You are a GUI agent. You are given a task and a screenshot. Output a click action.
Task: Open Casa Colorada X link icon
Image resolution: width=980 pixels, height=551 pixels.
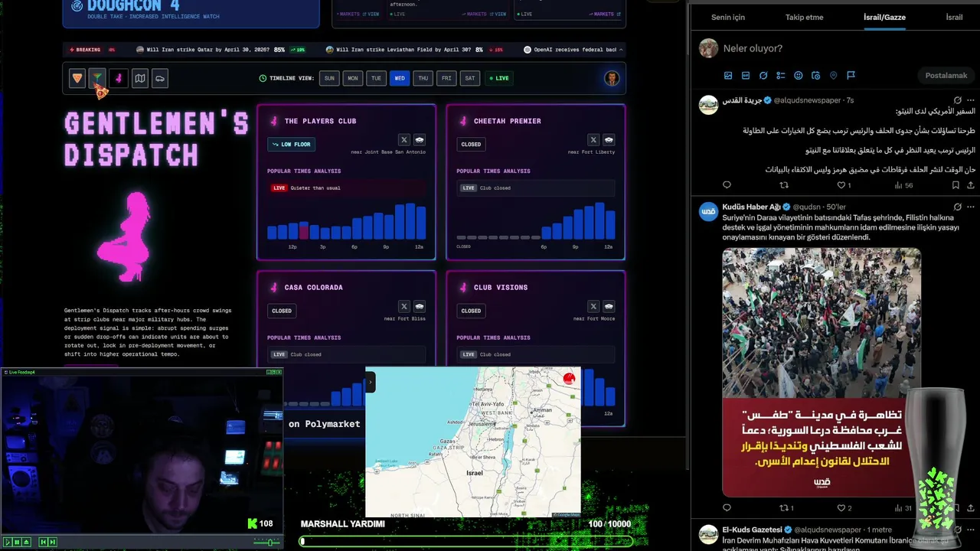tap(404, 307)
